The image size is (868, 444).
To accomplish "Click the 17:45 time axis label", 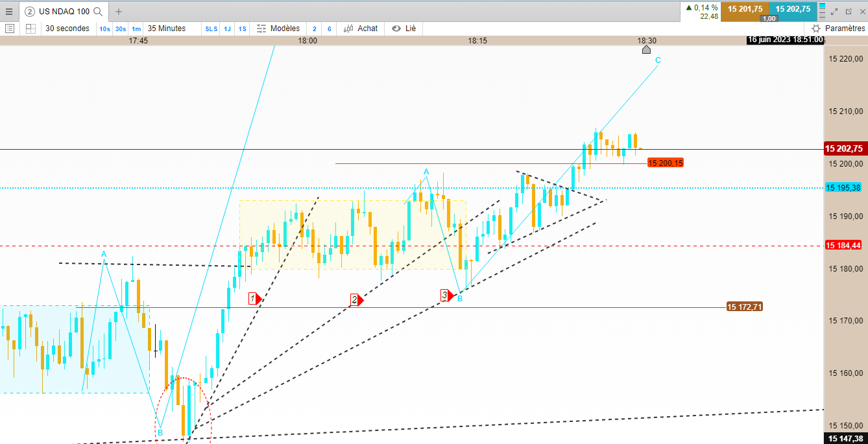I will [138, 40].
